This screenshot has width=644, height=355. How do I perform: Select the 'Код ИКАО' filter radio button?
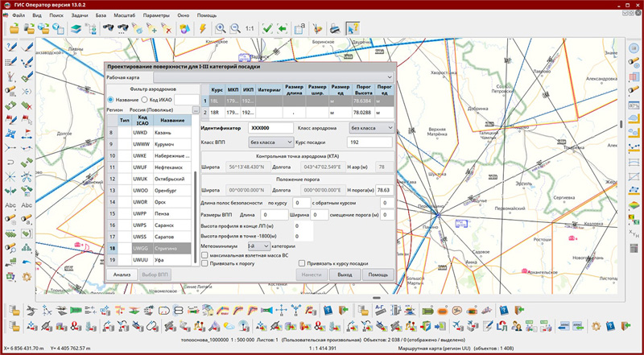[144, 100]
